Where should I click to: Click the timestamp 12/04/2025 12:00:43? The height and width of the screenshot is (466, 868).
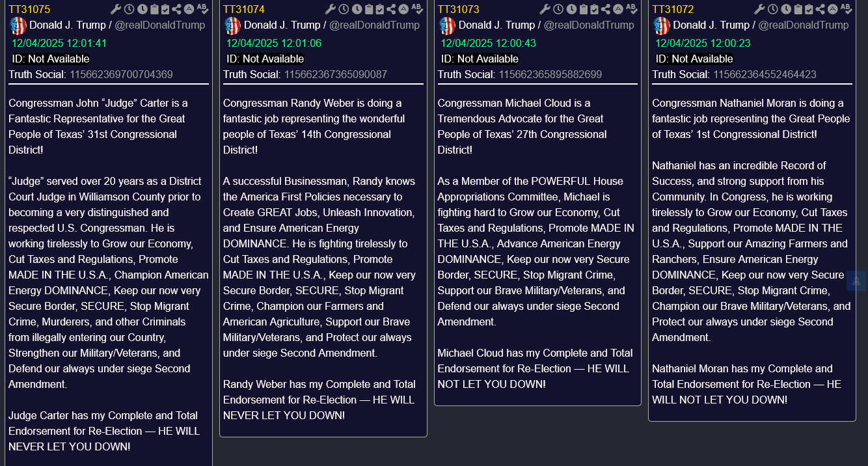[x=488, y=44]
